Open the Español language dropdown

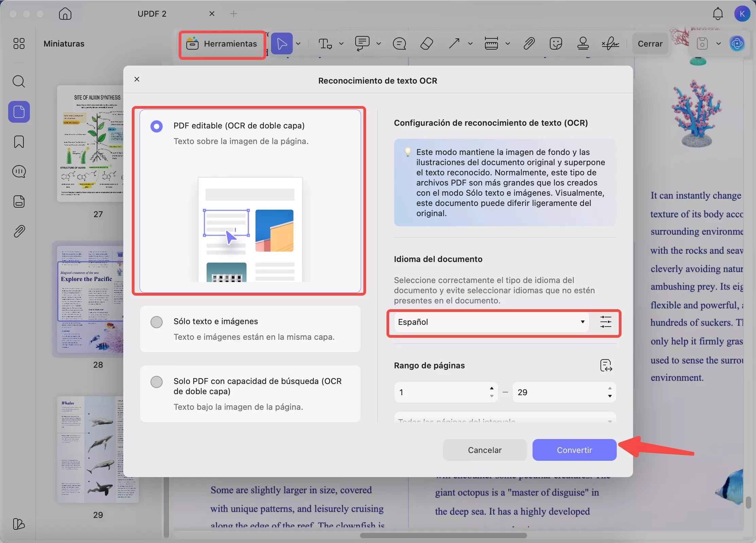[491, 322]
